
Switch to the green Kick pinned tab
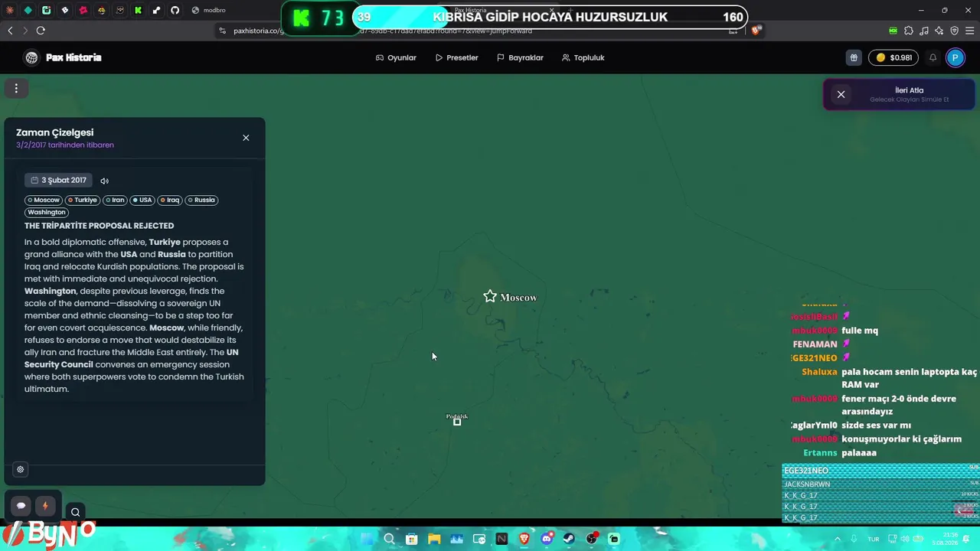(x=138, y=10)
